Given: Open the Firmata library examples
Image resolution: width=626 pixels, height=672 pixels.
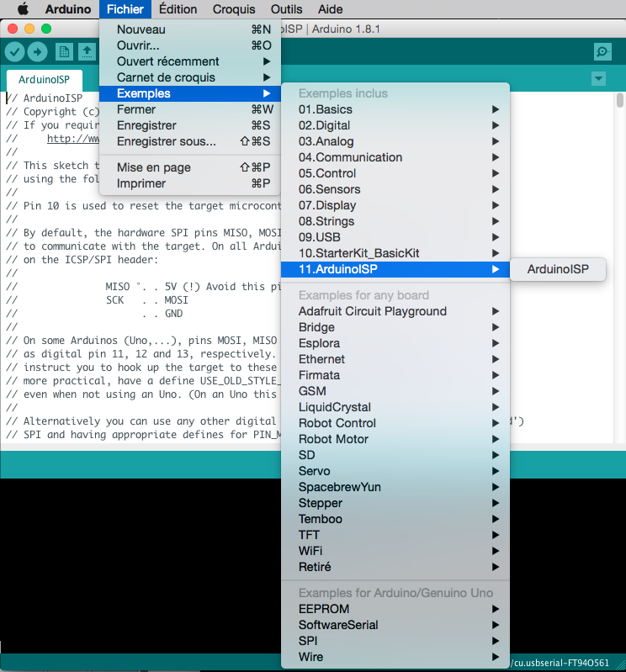Looking at the screenshot, I should [x=395, y=375].
